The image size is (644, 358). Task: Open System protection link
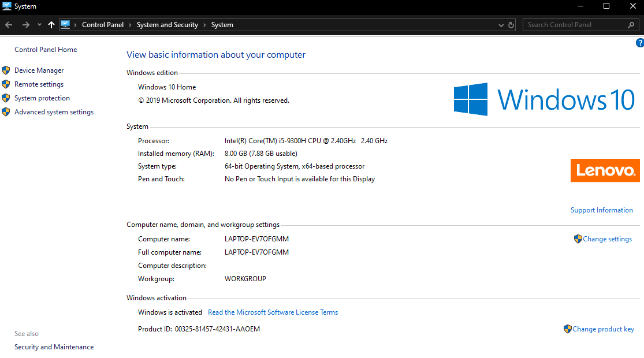pos(42,98)
